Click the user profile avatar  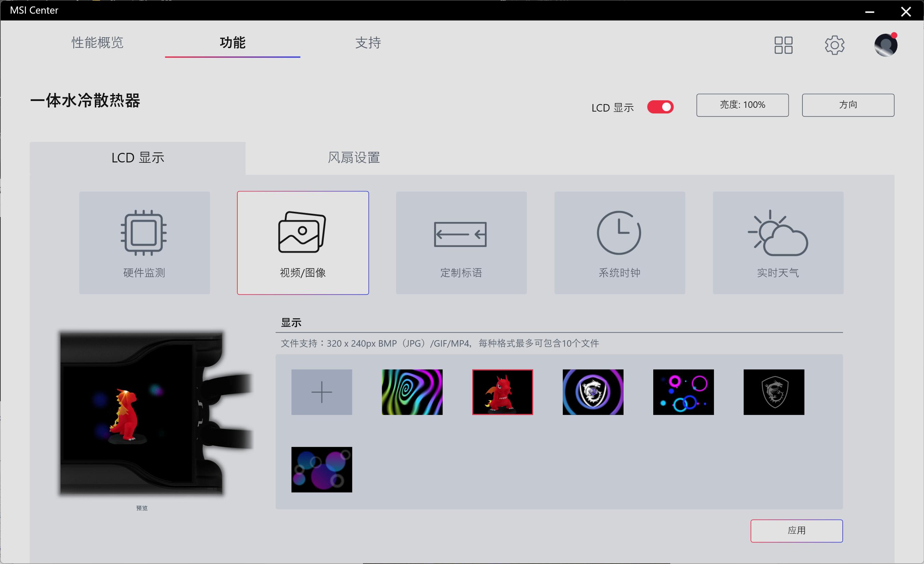click(x=885, y=45)
